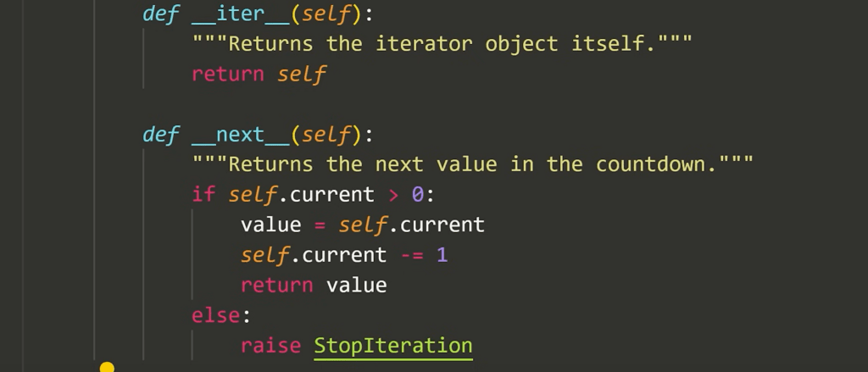The image size is (868, 372).
Task: Click the raise keyword
Action: click(x=270, y=346)
